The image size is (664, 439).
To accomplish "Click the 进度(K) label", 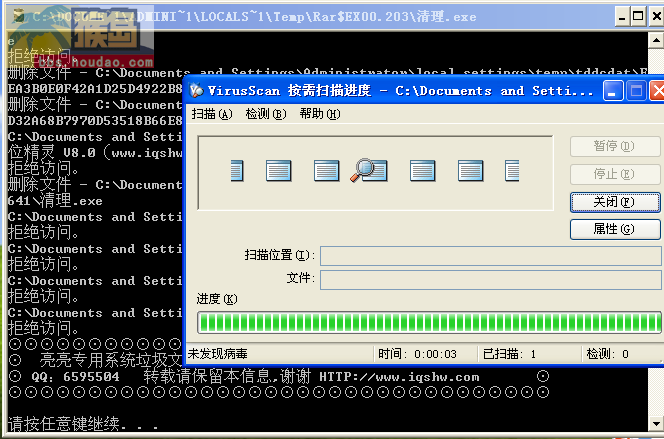I will [x=217, y=299].
